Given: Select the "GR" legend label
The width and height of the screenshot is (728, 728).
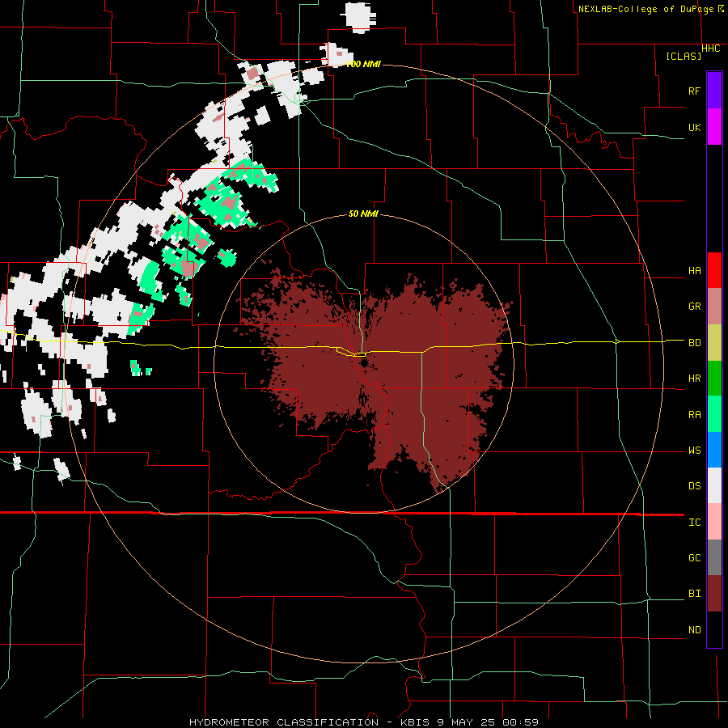Looking at the screenshot, I should [x=694, y=307].
